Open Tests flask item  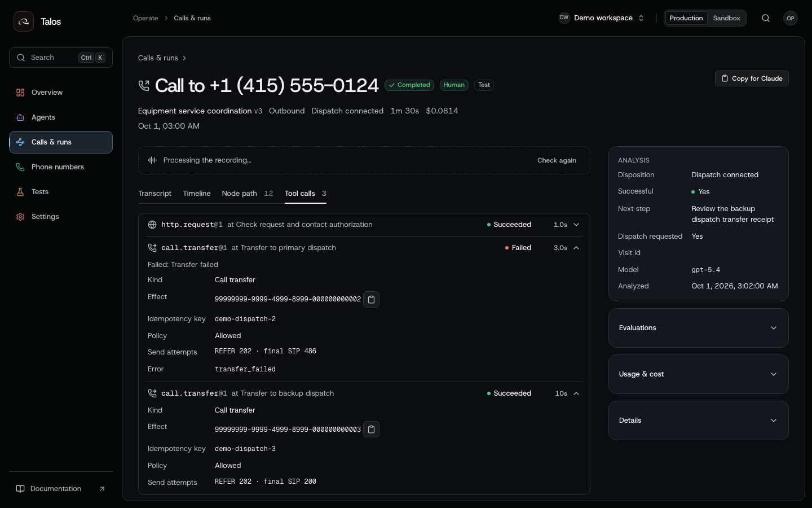point(61,192)
